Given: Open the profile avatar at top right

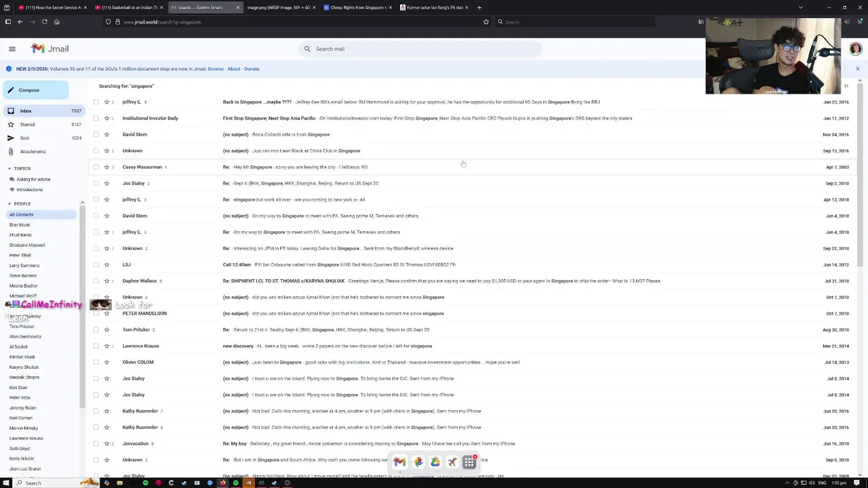Looking at the screenshot, I should click(x=855, y=49).
